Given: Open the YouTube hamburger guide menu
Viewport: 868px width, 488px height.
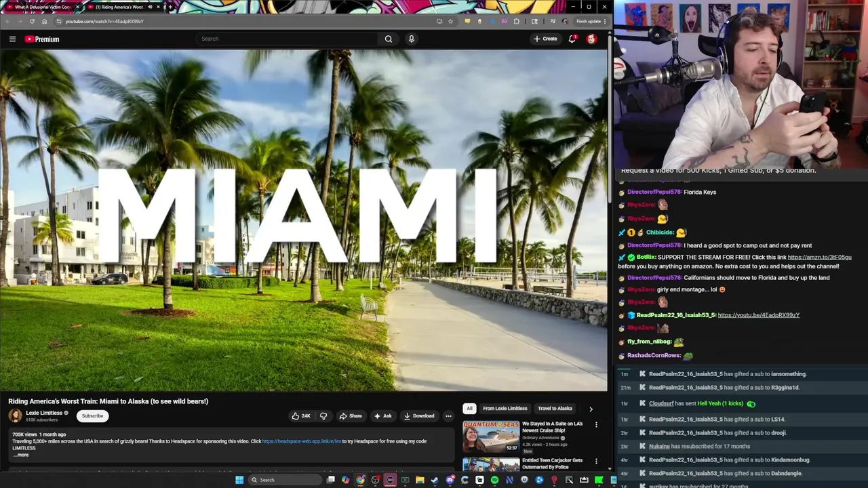Looking at the screenshot, I should coord(12,39).
